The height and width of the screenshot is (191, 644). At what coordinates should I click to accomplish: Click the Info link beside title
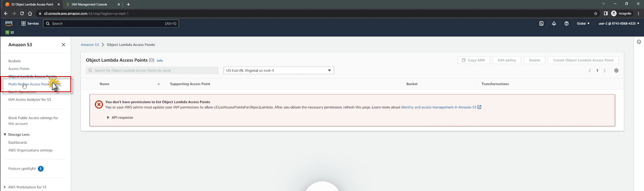[x=160, y=61]
